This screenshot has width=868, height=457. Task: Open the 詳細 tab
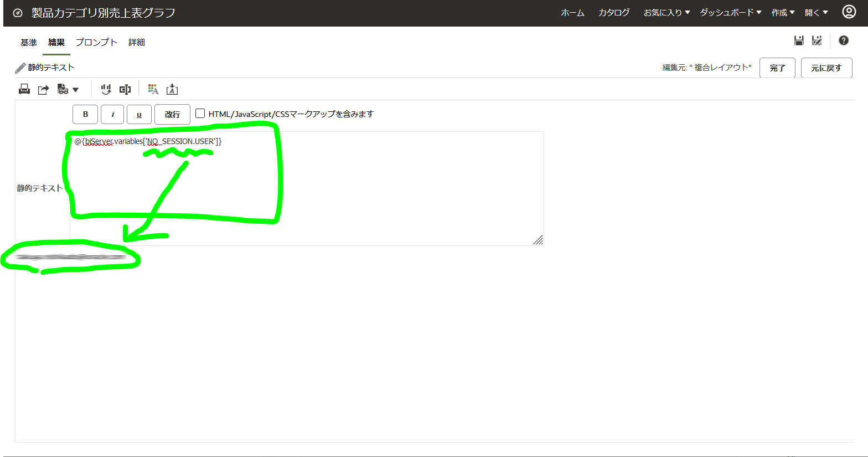click(137, 43)
